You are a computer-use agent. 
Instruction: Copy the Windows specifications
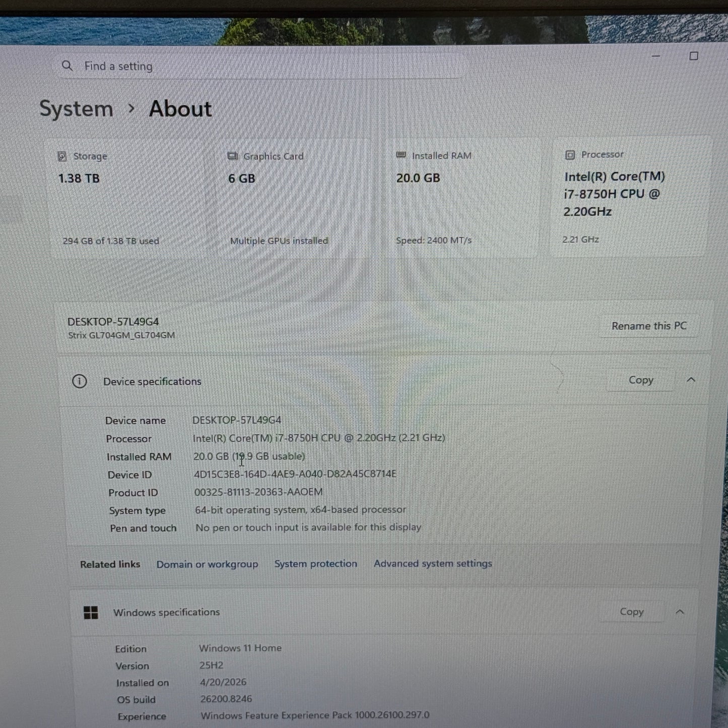click(632, 612)
